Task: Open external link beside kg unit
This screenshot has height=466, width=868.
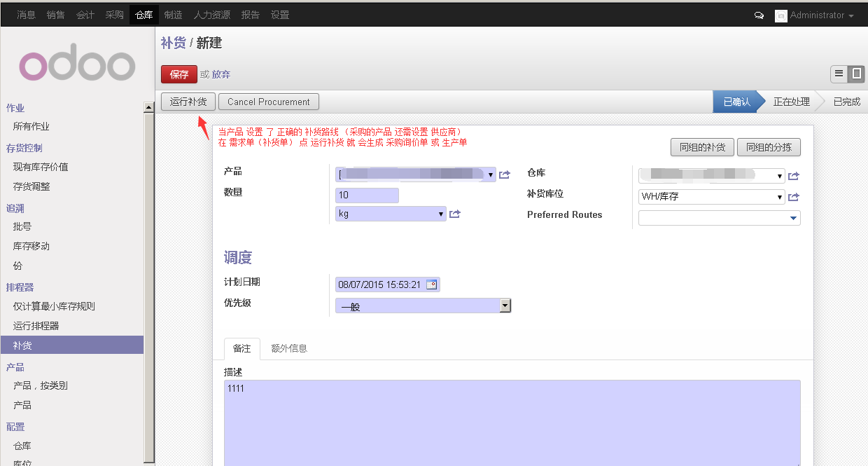Action: 455,214
